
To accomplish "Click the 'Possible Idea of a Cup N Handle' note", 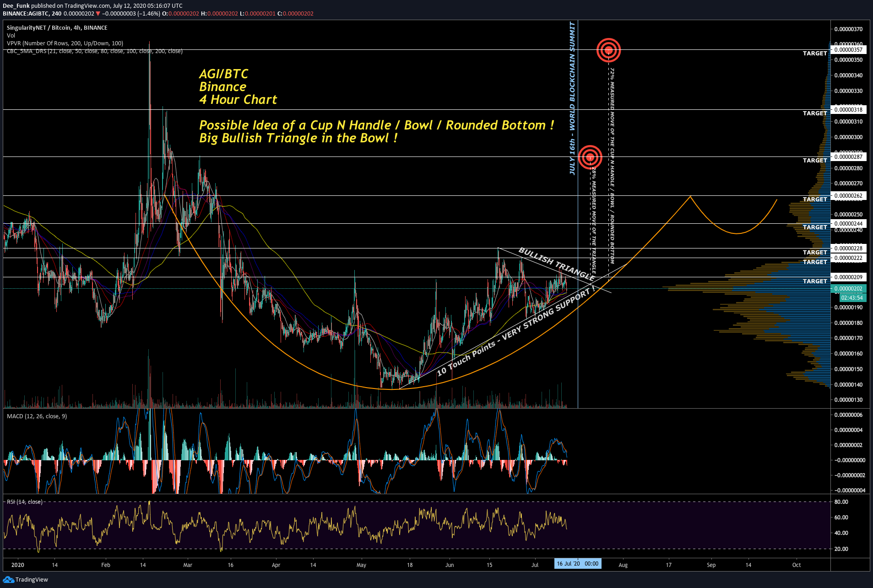I will tap(376, 125).
